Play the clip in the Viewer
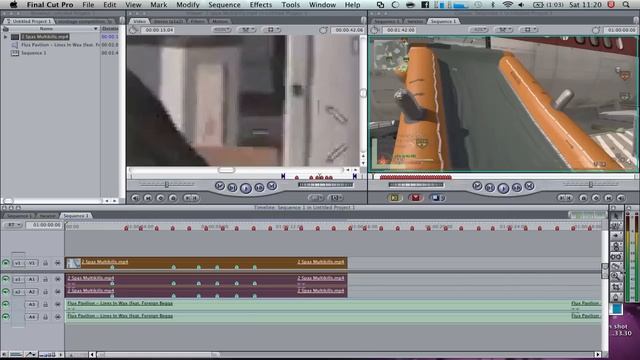Screen dimensions: 640x360 (x=246, y=188)
